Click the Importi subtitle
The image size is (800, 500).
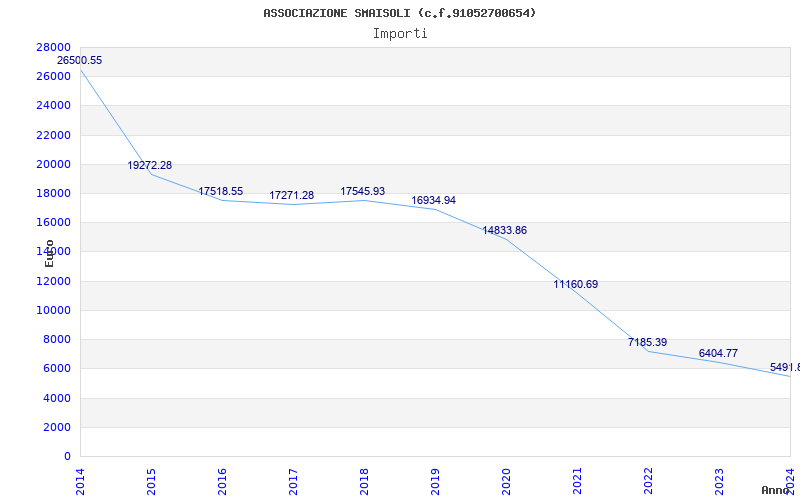tap(400, 34)
